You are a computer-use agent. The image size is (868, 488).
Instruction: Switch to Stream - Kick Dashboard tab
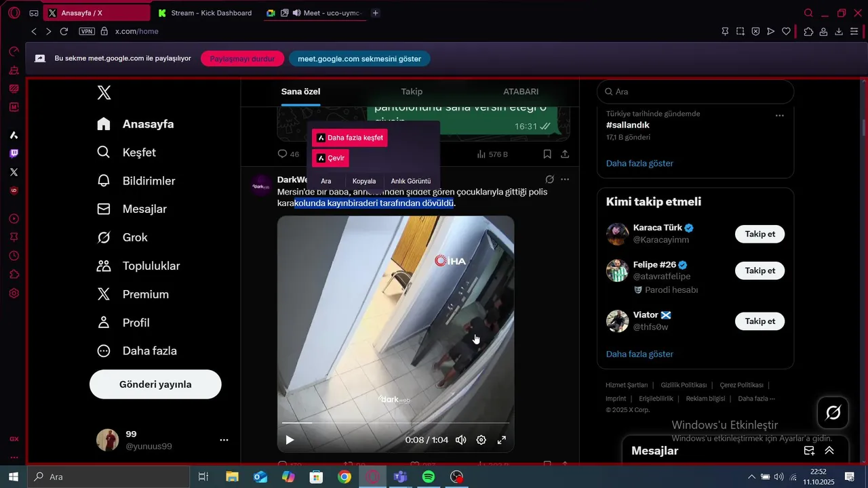point(206,13)
